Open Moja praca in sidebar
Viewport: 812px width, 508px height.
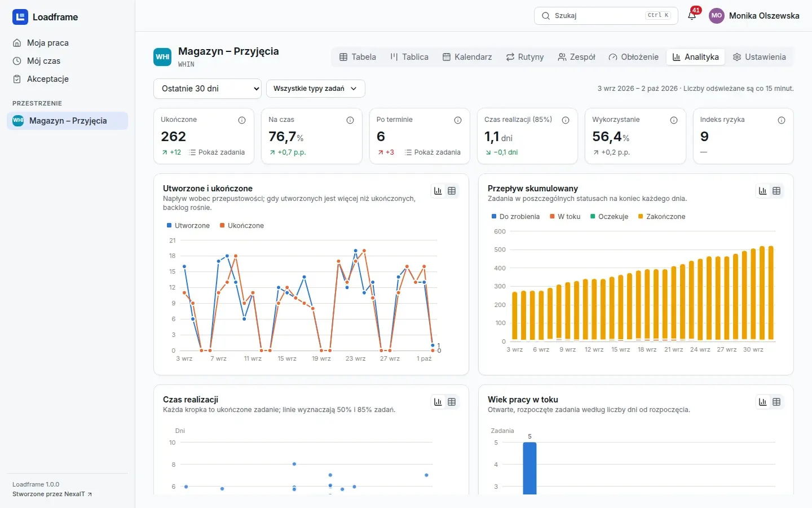tap(68, 43)
